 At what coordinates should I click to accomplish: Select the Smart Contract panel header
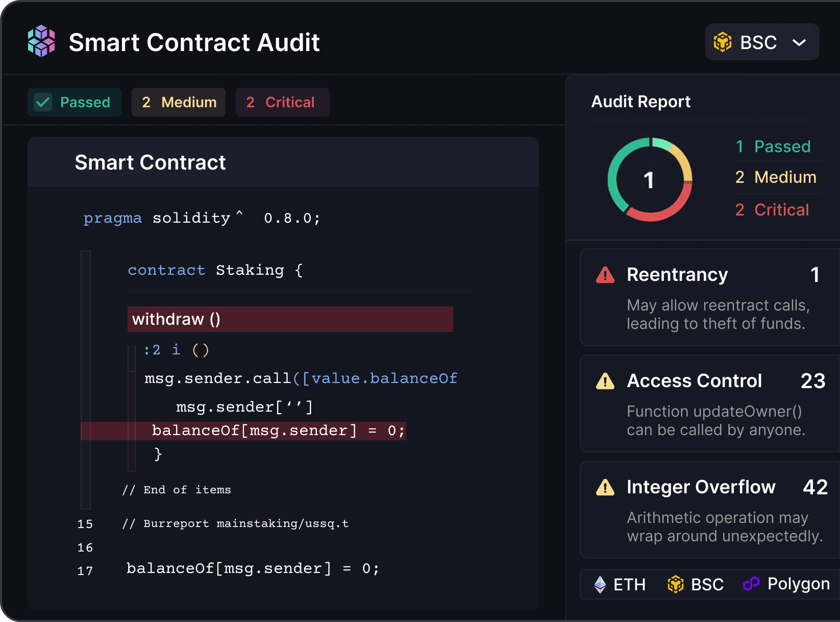[150, 162]
